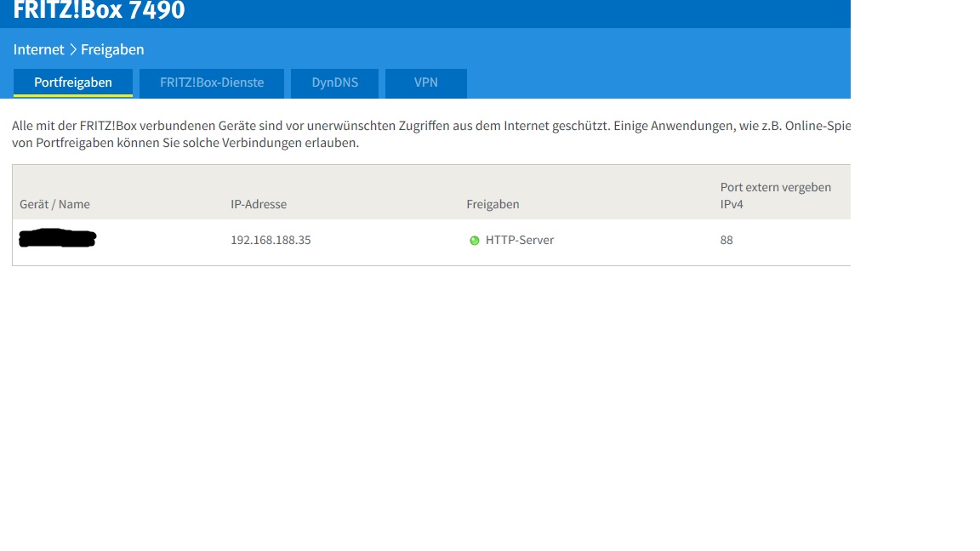Image resolution: width=980 pixels, height=551 pixels.
Task: Click the breadcrumb chevron separator
Action: [x=72, y=49]
